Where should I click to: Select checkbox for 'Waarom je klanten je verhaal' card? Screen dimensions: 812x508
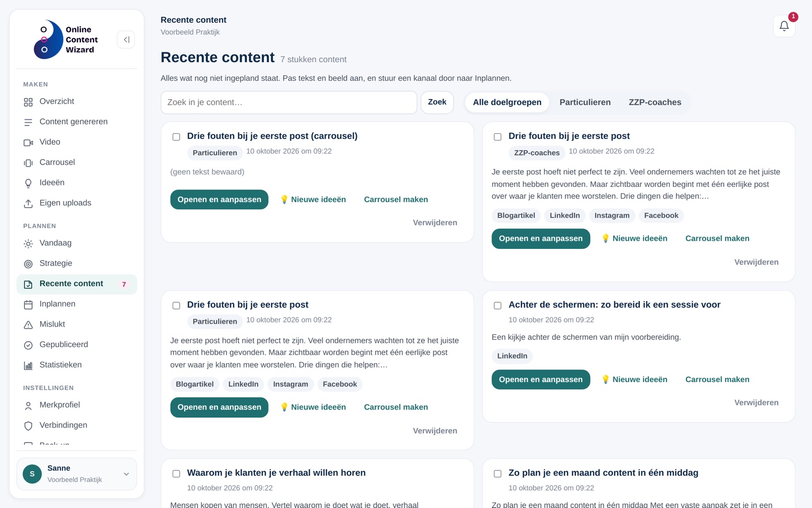176,473
